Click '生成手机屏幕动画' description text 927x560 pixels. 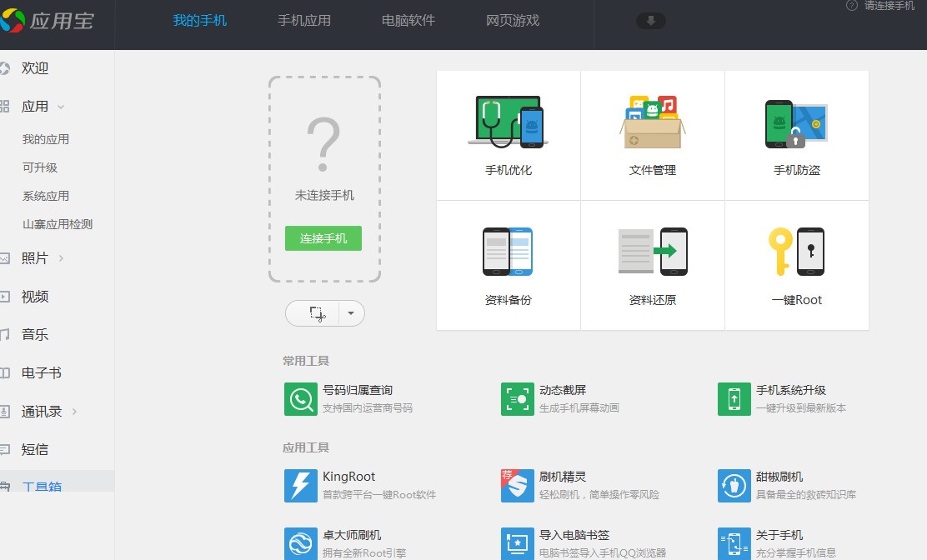(579, 408)
